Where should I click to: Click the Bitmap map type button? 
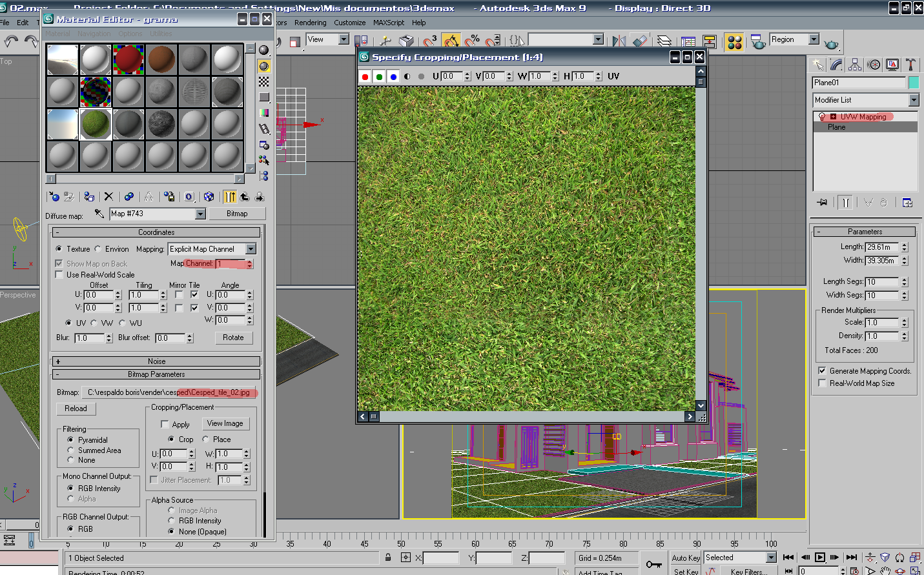237,214
